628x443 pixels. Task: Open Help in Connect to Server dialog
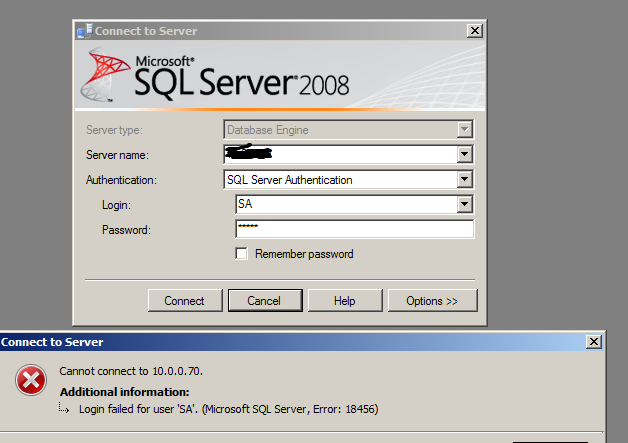345,300
